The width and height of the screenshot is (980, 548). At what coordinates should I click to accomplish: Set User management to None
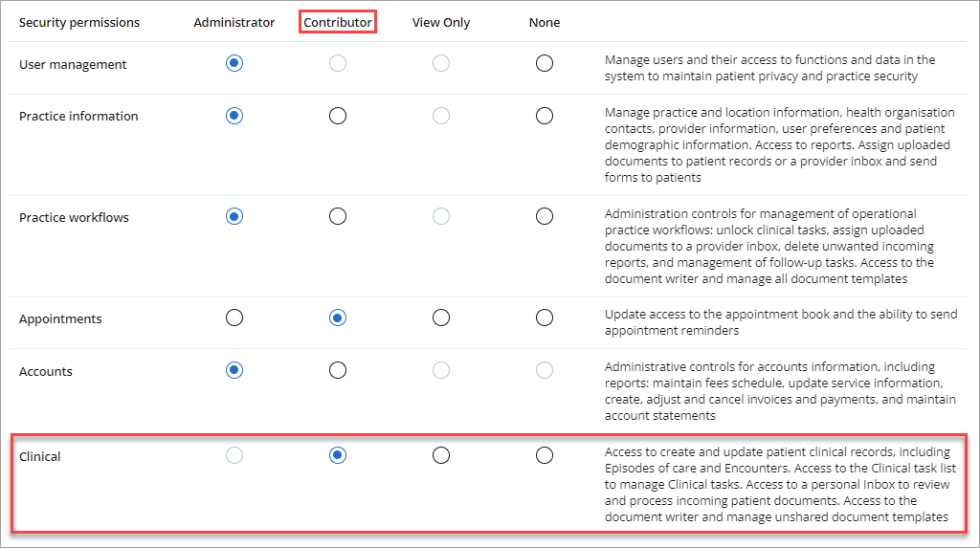[x=545, y=63]
